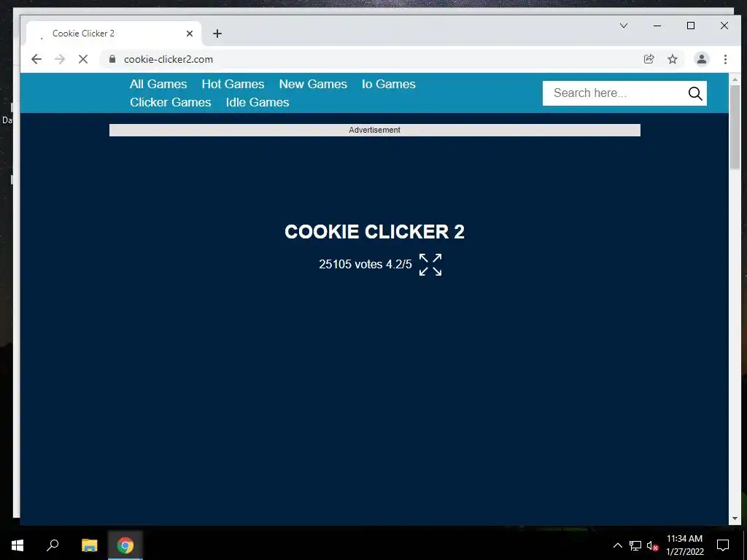This screenshot has height=560, width=747.
Task: Click Chrome icon in taskbar
Action: point(125,545)
